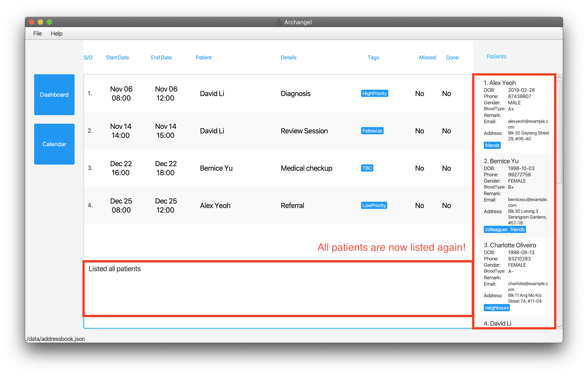Click the Archangel app icon in title bar

click(279, 22)
